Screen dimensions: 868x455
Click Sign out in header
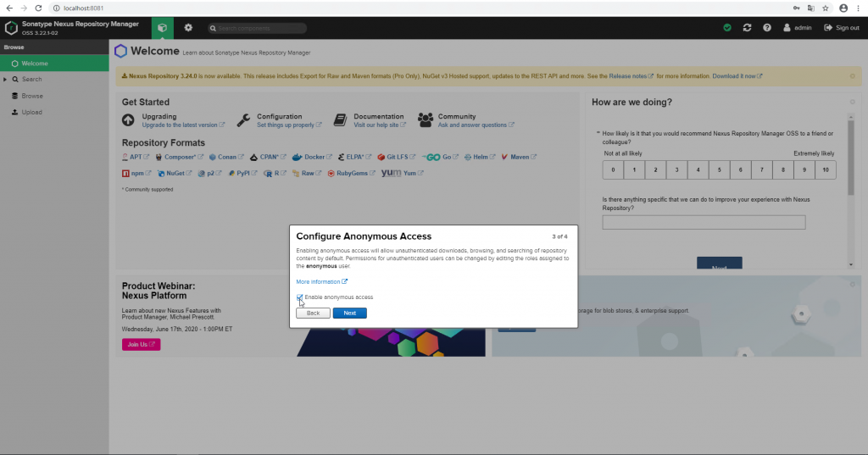click(x=842, y=28)
